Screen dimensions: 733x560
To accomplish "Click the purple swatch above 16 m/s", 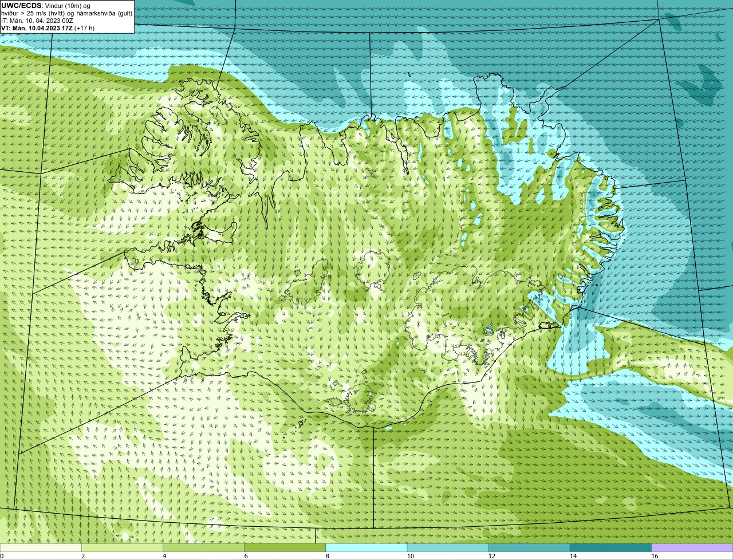I will [692, 548].
